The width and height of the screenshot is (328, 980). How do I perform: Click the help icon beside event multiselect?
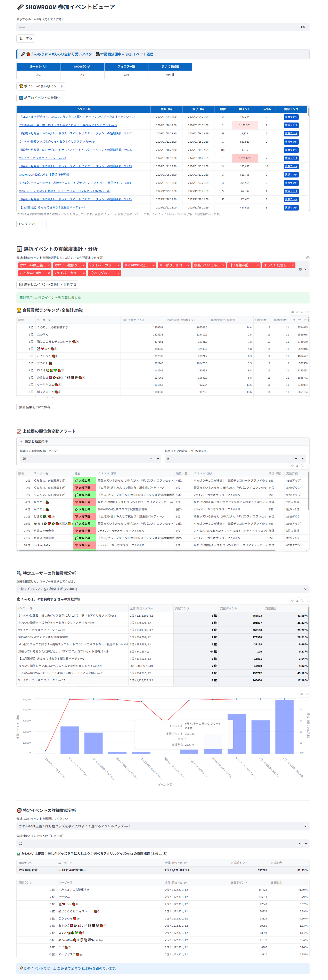pos(307,258)
